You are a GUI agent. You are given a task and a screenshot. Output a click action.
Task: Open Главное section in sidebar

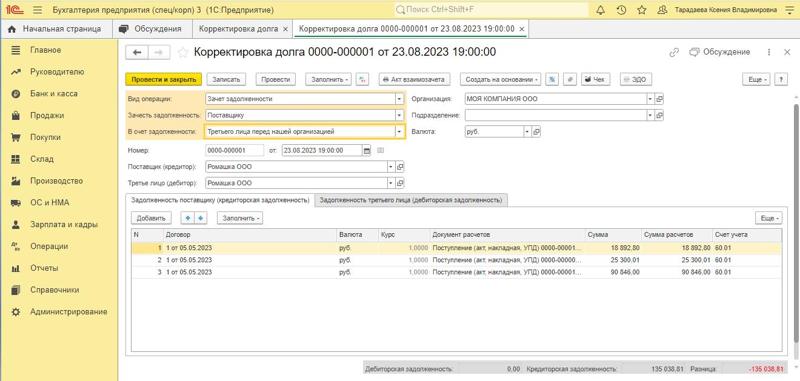click(45, 50)
